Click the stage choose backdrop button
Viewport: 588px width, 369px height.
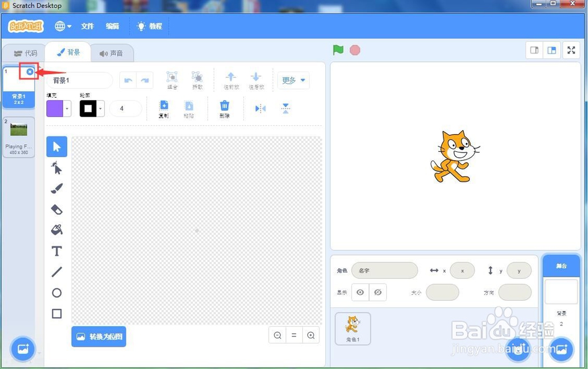[x=562, y=350]
